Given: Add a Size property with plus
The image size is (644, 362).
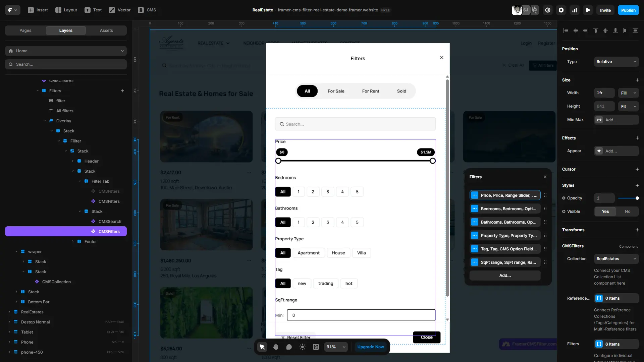Looking at the screenshot, I should pos(637,80).
